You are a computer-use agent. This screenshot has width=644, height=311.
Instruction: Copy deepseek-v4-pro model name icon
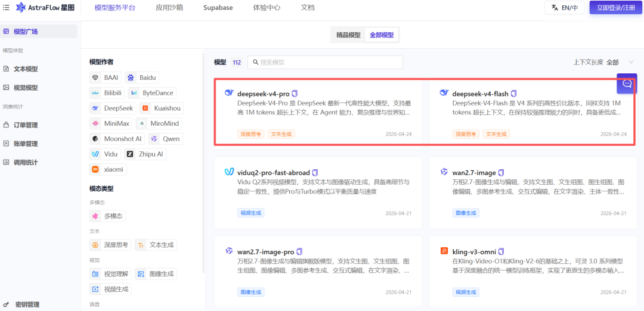point(295,94)
